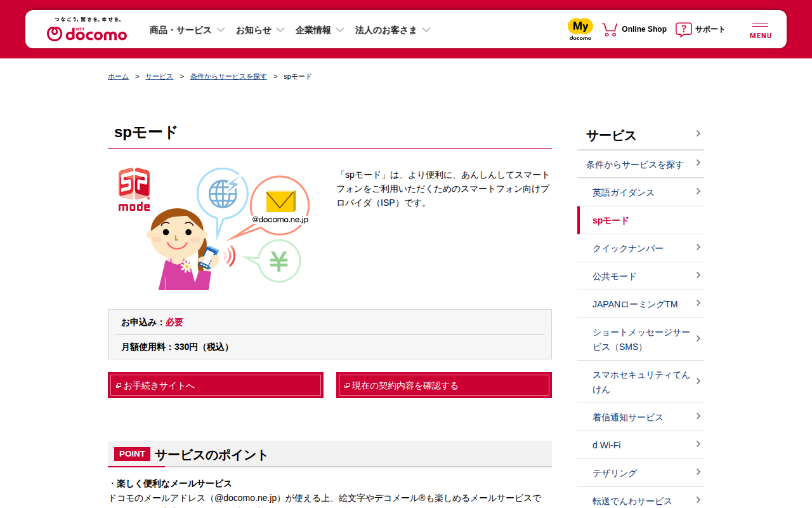Expand the 商品・サービス dropdown chevron

click(221, 30)
